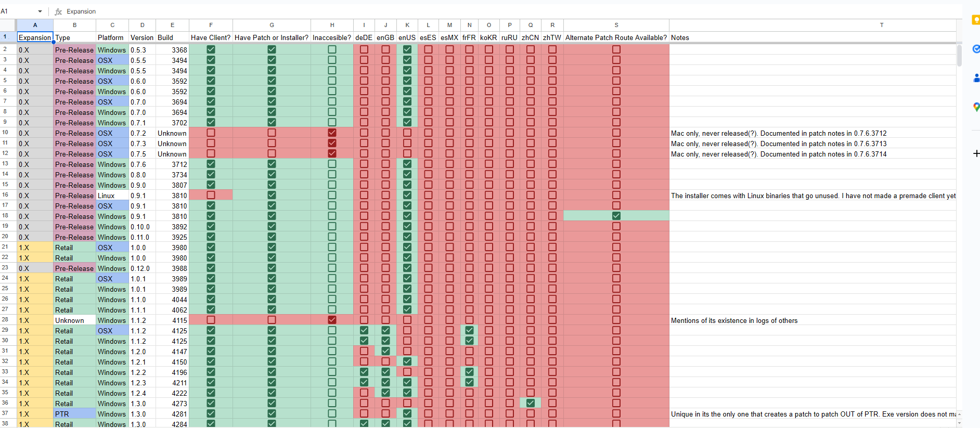Uncheck Inaccesible? checkbox in row 28
980x428 pixels.
[332, 320]
